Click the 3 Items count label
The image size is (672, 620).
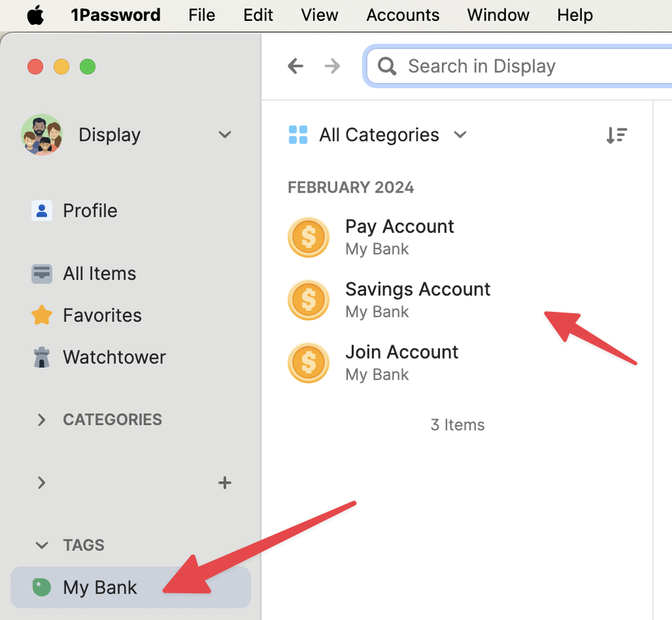[457, 425]
